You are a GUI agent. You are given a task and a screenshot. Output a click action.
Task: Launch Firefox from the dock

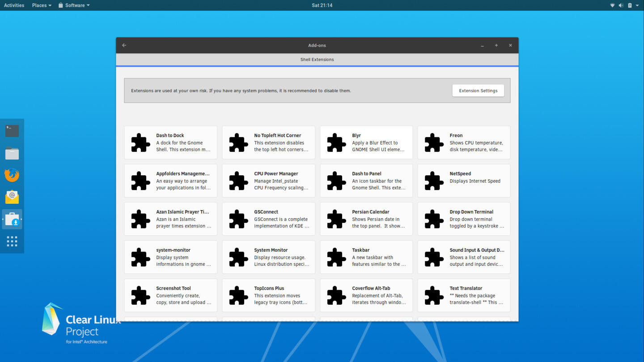[x=12, y=175]
